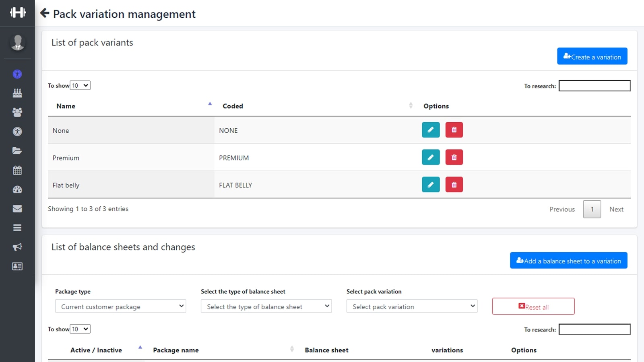Open the envelope messages sidebar icon

point(17,209)
